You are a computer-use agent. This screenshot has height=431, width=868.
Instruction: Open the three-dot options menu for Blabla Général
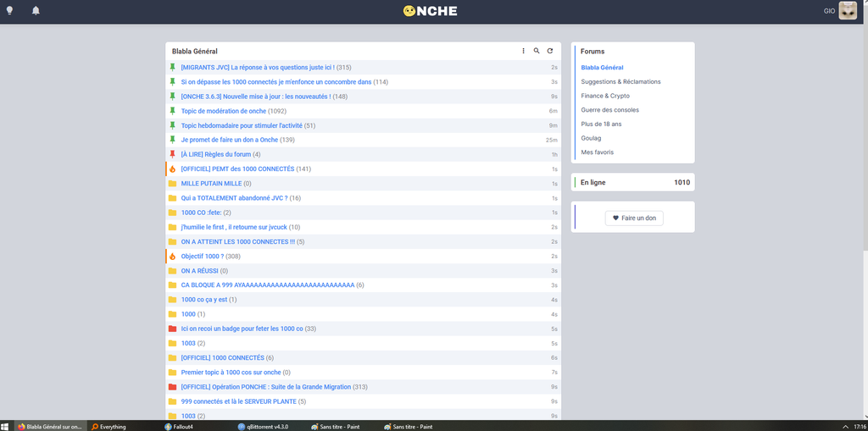(x=523, y=51)
